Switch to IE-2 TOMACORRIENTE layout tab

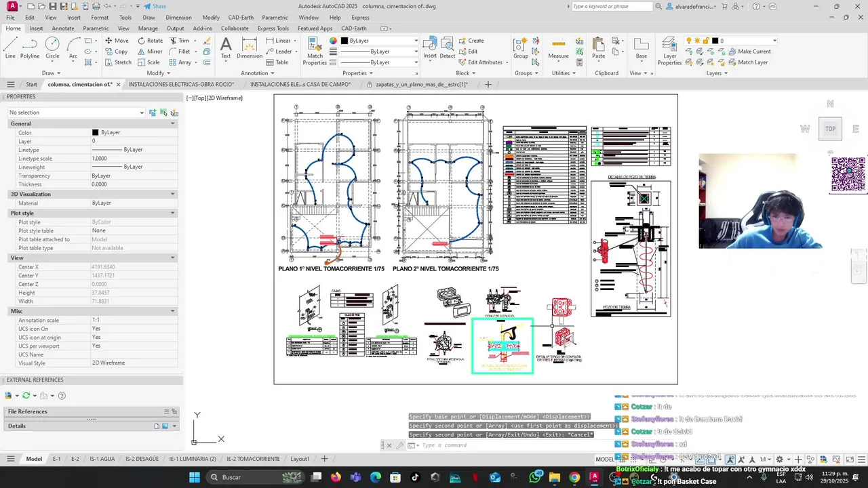point(253,459)
